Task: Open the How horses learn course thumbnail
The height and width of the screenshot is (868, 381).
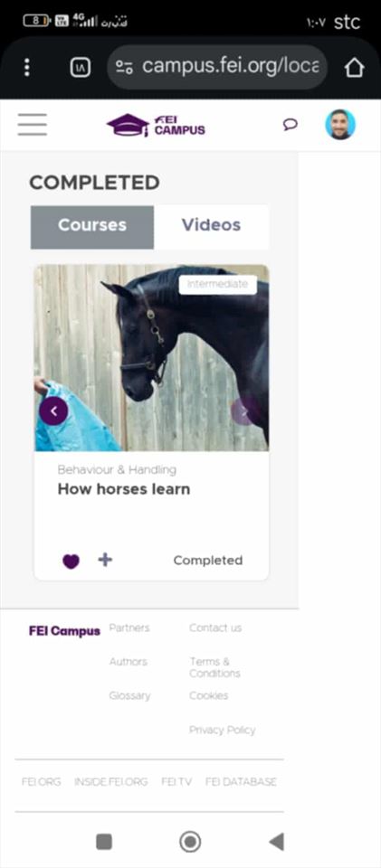Action: click(x=152, y=358)
